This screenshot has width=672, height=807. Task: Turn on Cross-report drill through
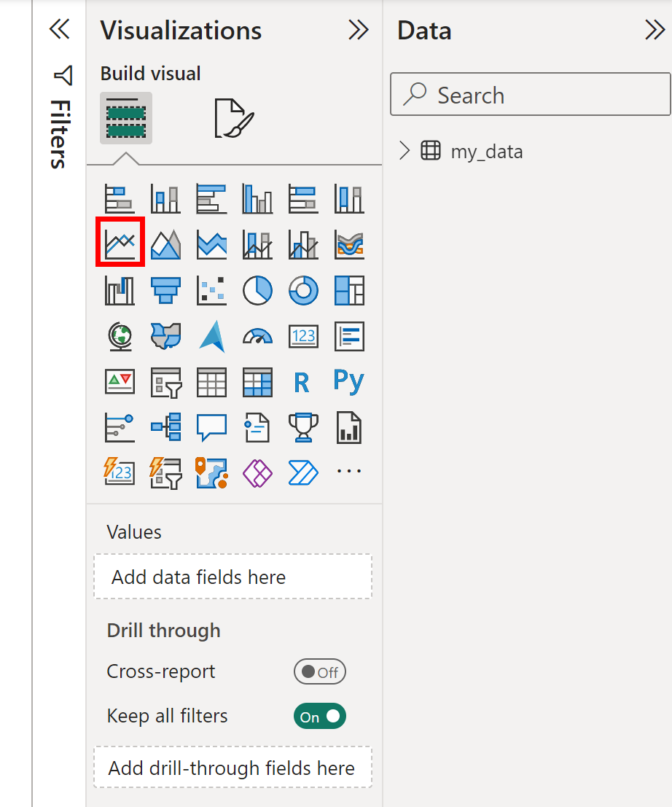319,671
